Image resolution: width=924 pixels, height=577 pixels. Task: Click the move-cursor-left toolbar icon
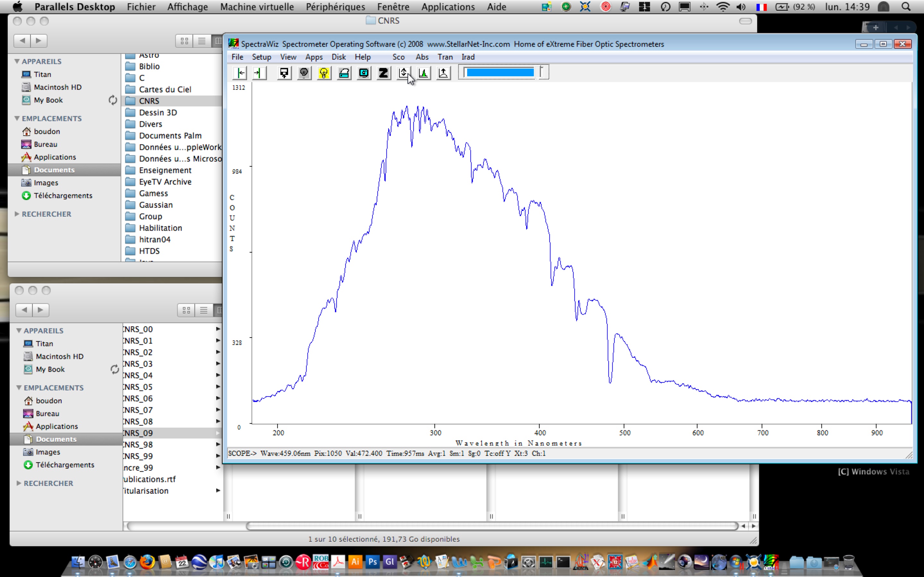click(x=241, y=72)
